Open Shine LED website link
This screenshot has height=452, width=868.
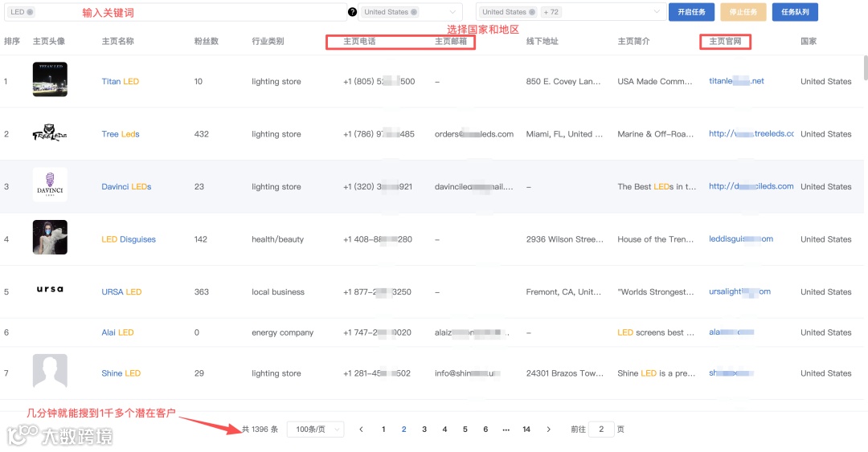[x=731, y=373]
